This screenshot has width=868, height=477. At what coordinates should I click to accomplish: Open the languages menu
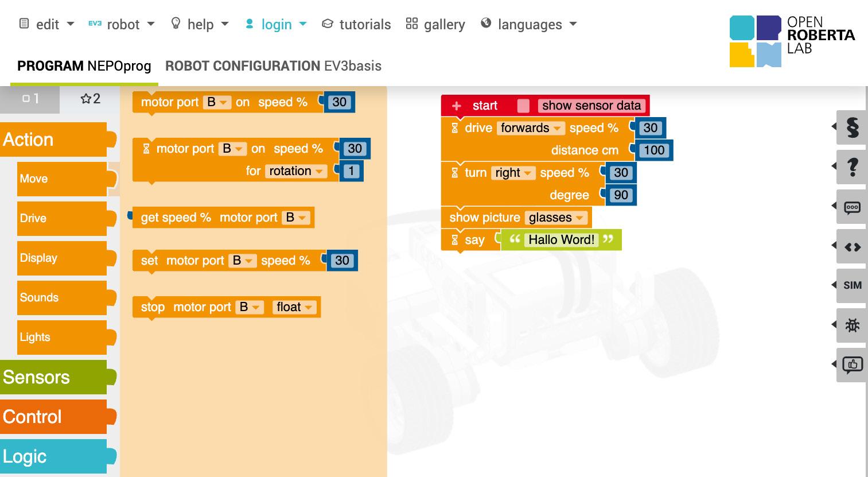click(529, 24)
